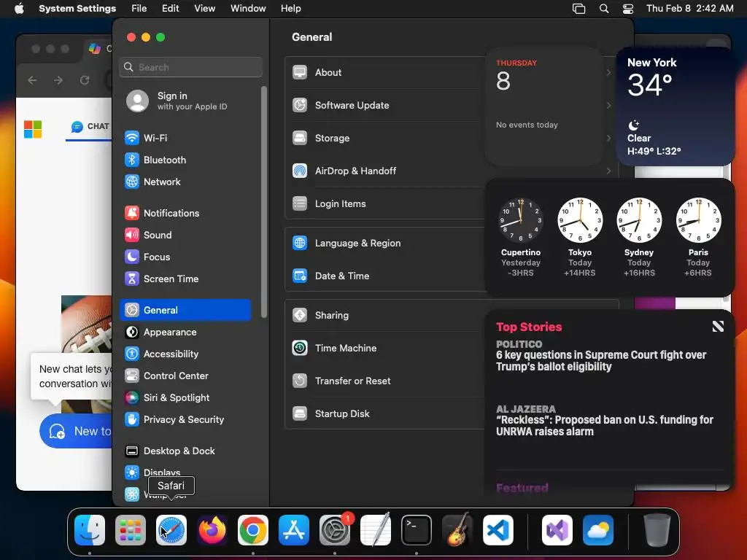Open Privacy & Security settings
Screen dimensions: 747x560
point(185,420)
